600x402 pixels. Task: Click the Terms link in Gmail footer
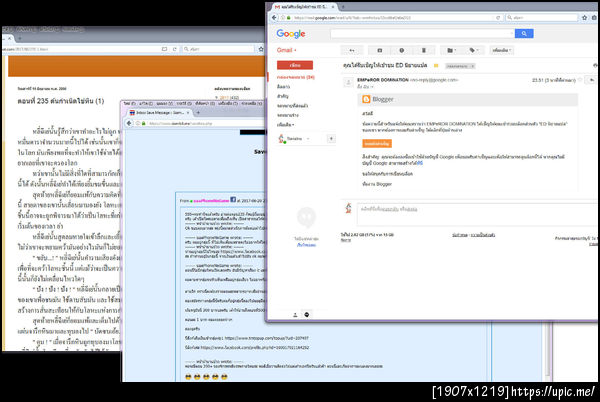click(459, 235)
